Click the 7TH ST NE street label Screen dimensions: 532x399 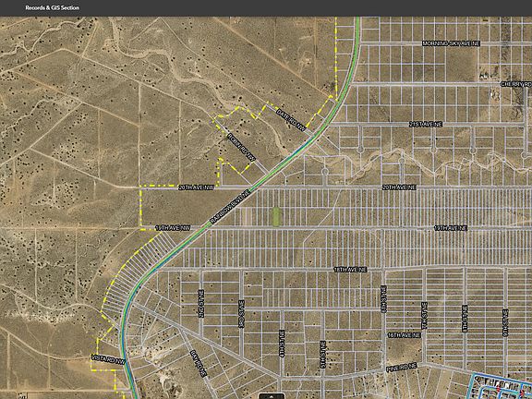(x=424, y=316)
